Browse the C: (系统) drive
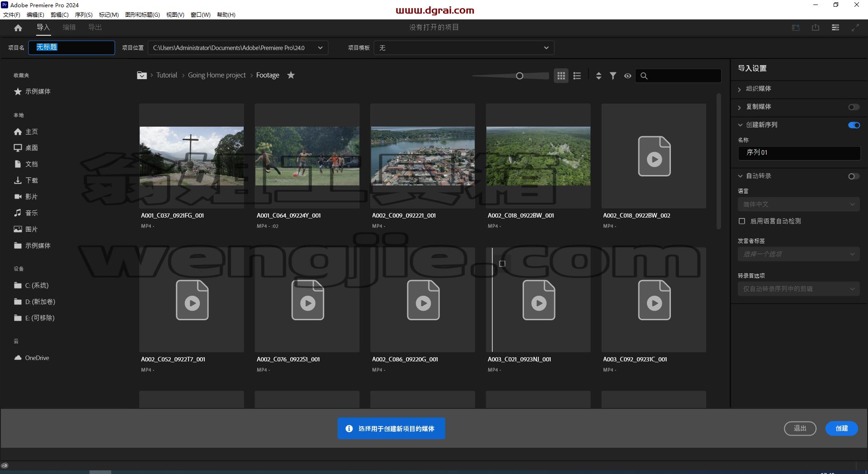The image size is (868, 474). tap(31, 285)
